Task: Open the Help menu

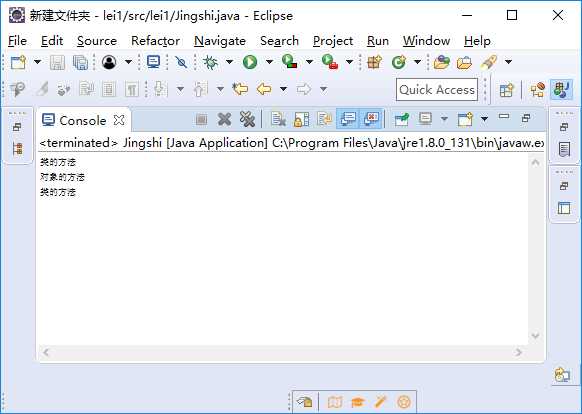Action: pos(477,40)
